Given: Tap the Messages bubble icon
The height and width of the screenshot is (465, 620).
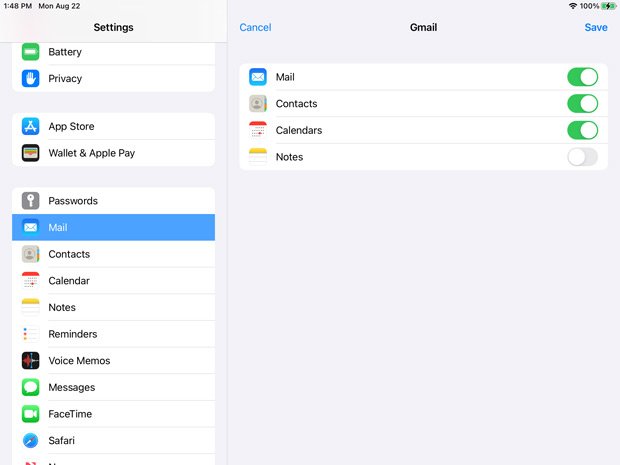Looking at the screenshot, I should point(30,387).
